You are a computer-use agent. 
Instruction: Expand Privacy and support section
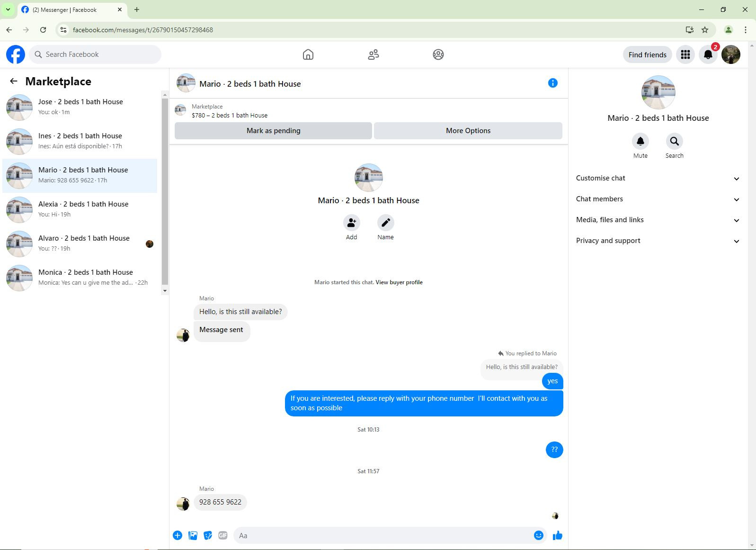[658, 241]
